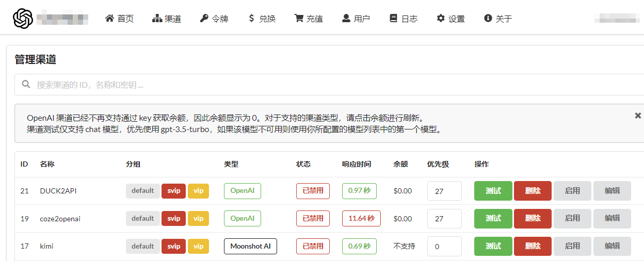Enable the kimi channel
The image size is (644, 261).
[x=572, y=247]
